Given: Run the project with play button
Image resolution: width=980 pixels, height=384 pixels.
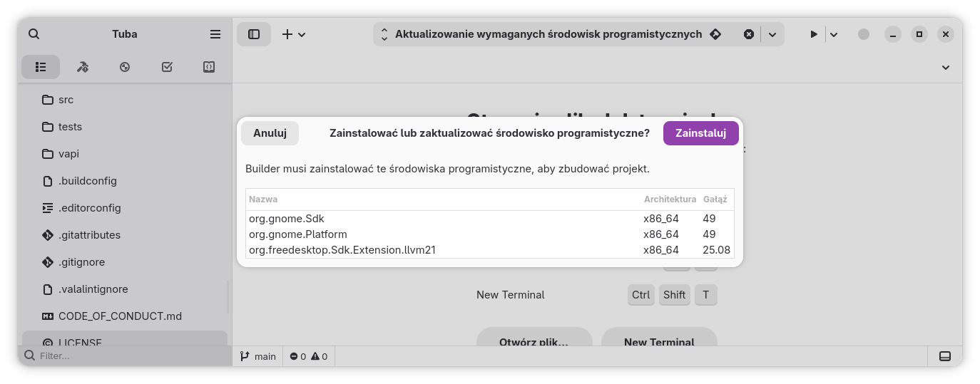Looking at the screenshot, I should 813,34.
